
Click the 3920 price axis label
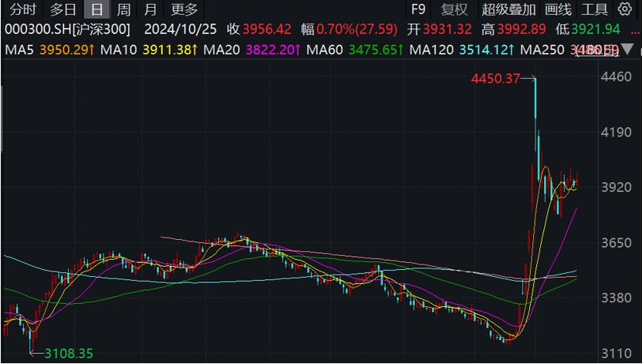pos(617,187)
